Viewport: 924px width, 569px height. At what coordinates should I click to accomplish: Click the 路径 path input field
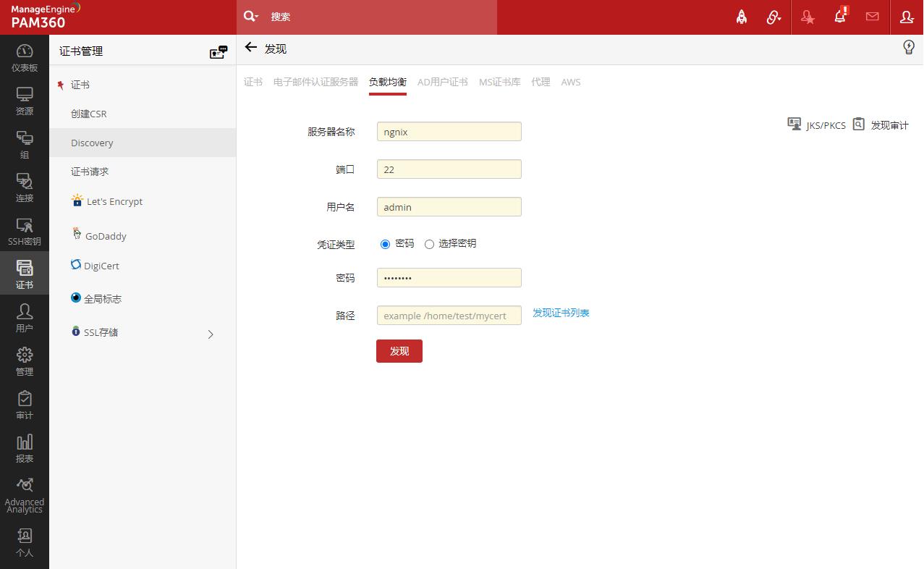(x=449, y=316)
